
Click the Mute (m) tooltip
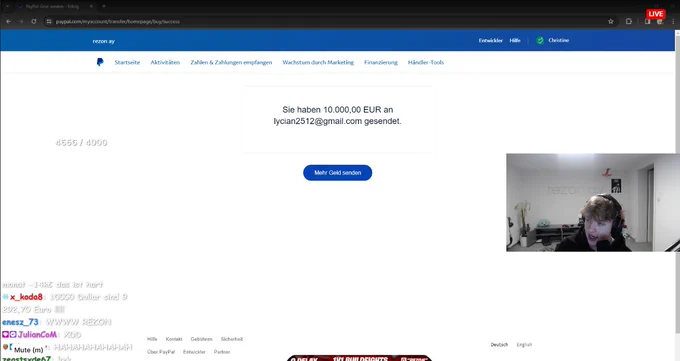click(29, 350)
